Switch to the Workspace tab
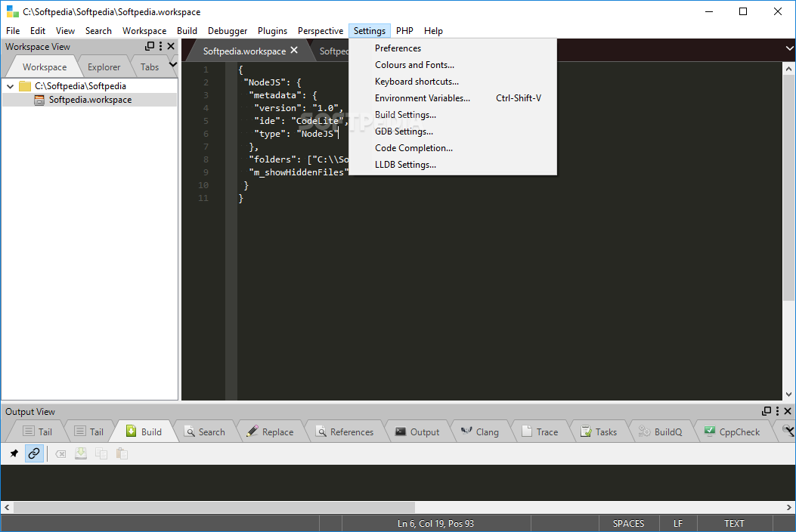 click(x=45, y=67)
